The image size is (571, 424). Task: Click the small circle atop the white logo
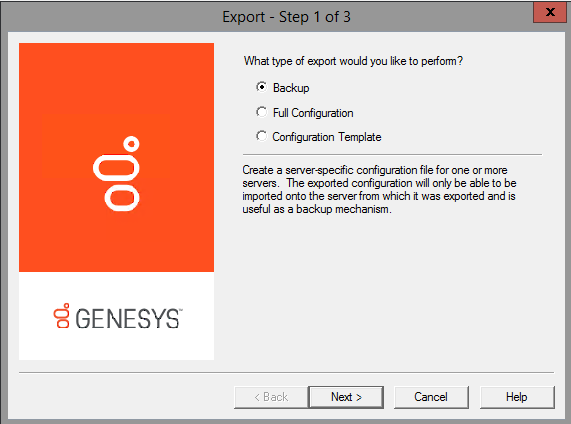[x=131, y=144]
